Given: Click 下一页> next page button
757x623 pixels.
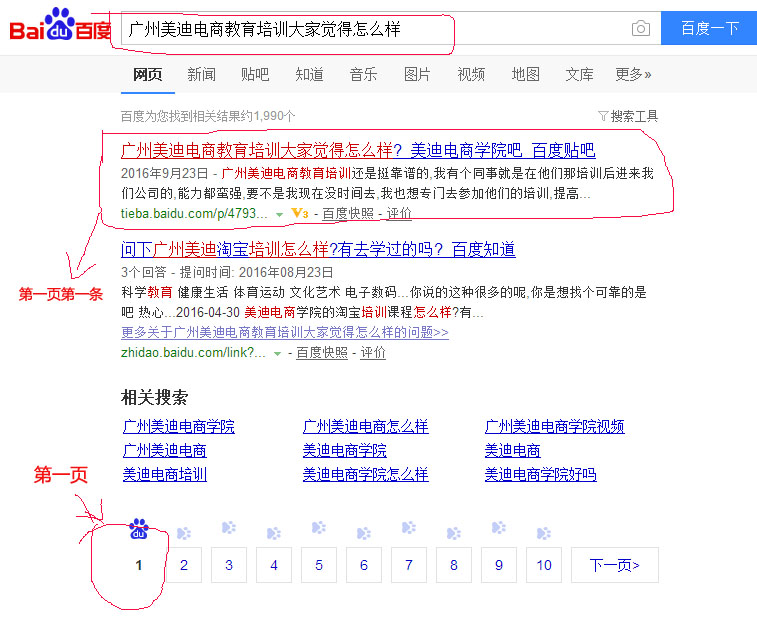Looking at the screenshot, I should coord(615,565).
